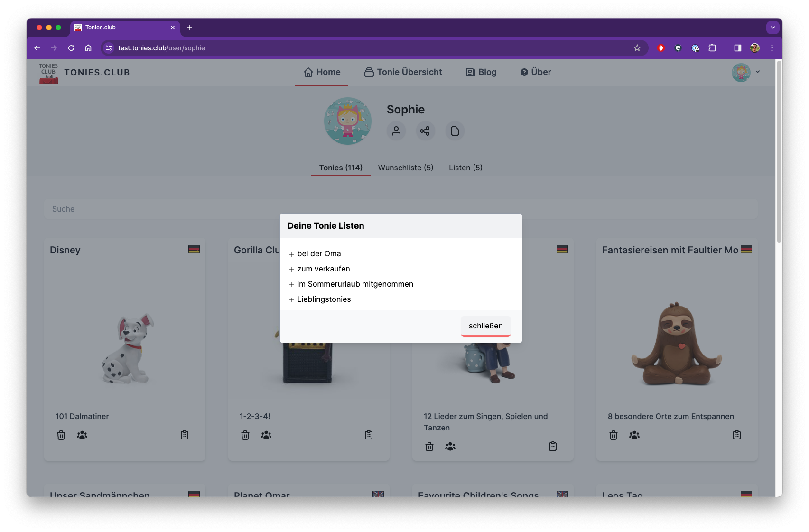Click trash icon on 8 besondere Orte card
Viewport: 809px width, 532px height.
pyautogui.click(x=614, y=435)
